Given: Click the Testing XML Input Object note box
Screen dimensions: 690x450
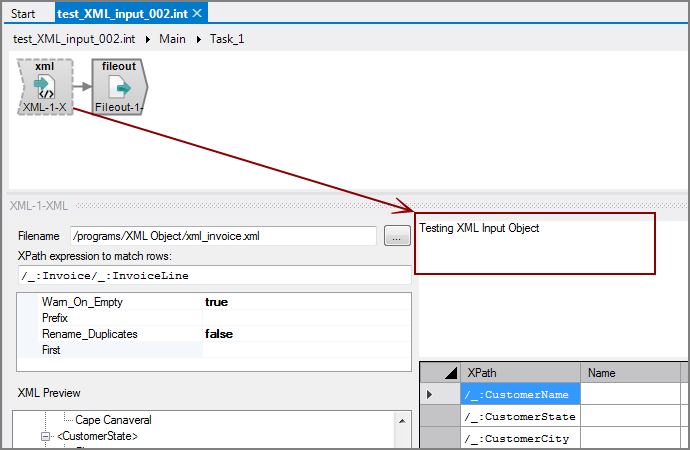Looking at the screenshot, I should coord(534,242).
